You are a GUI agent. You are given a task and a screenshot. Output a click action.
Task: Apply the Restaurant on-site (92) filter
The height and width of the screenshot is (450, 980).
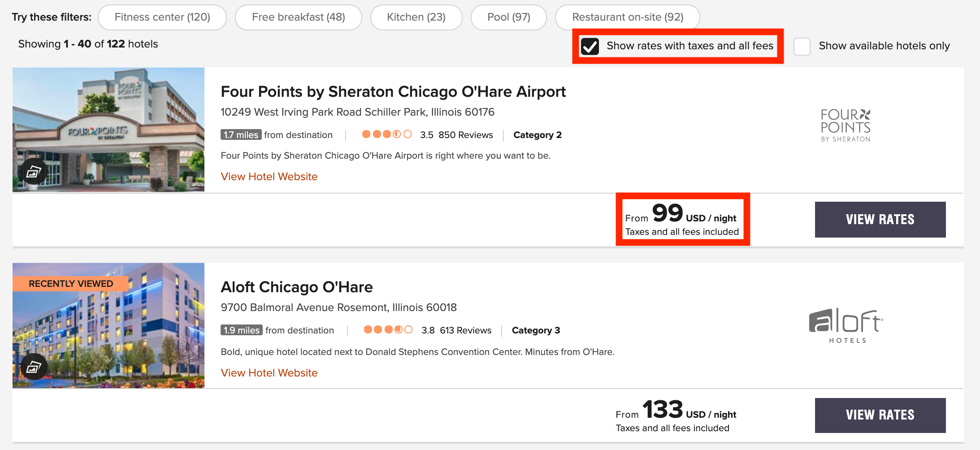(x=628, y=17)
